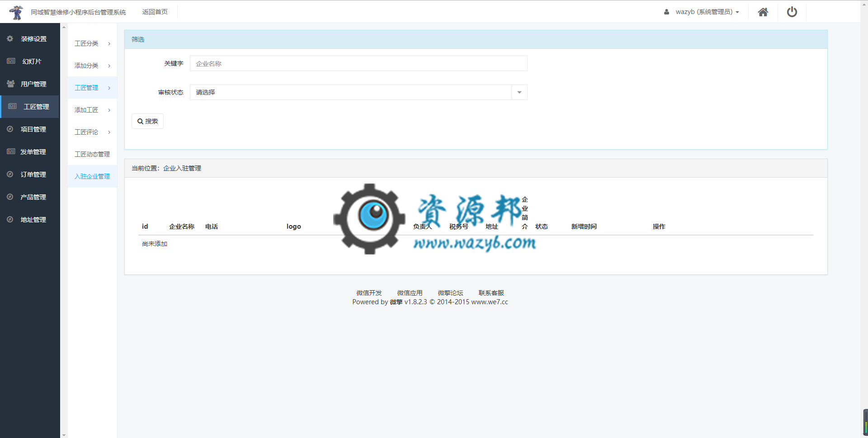868x438 pixels.
Task: Click the 尚未添加 empty row text
Action: coord(155,244)
